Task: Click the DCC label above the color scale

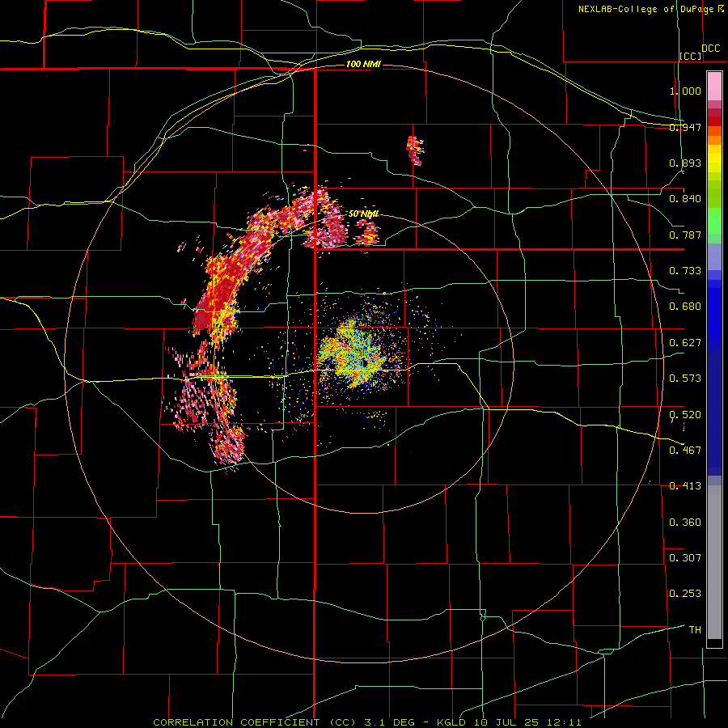Action: [710, 49]
